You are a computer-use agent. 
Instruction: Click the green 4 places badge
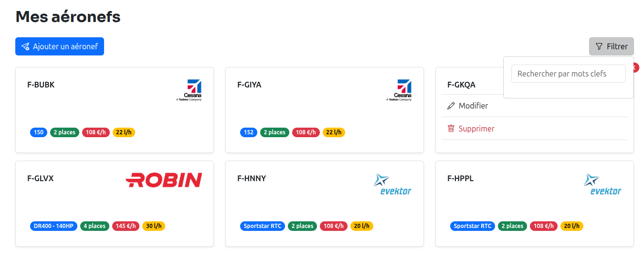(x=95, y=226)
